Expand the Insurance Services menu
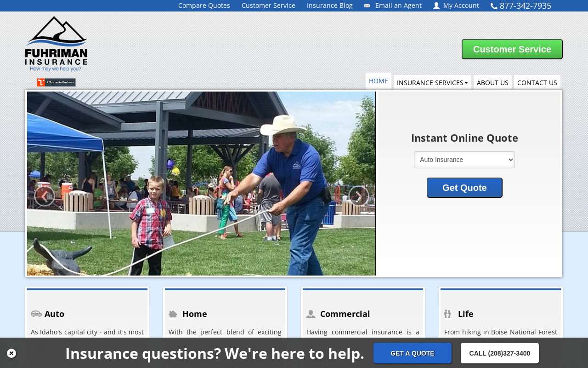 coord(432,82)
